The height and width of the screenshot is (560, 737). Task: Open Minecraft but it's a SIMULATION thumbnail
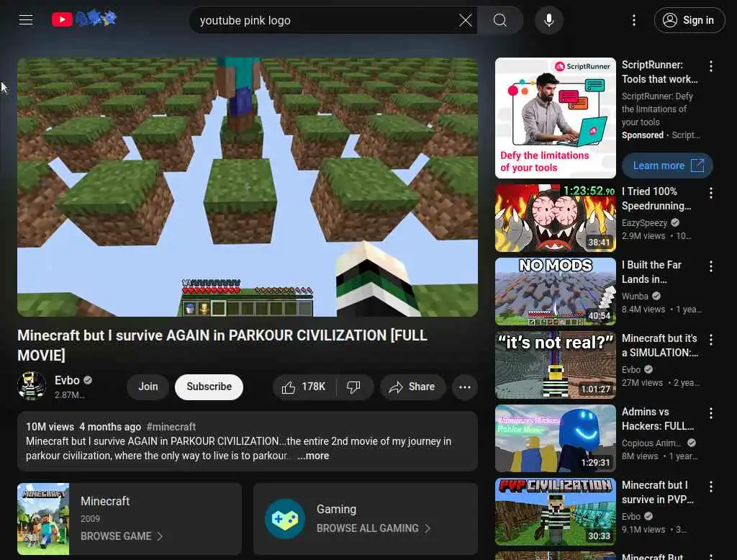pyautogui.click(x=555, y=365)
